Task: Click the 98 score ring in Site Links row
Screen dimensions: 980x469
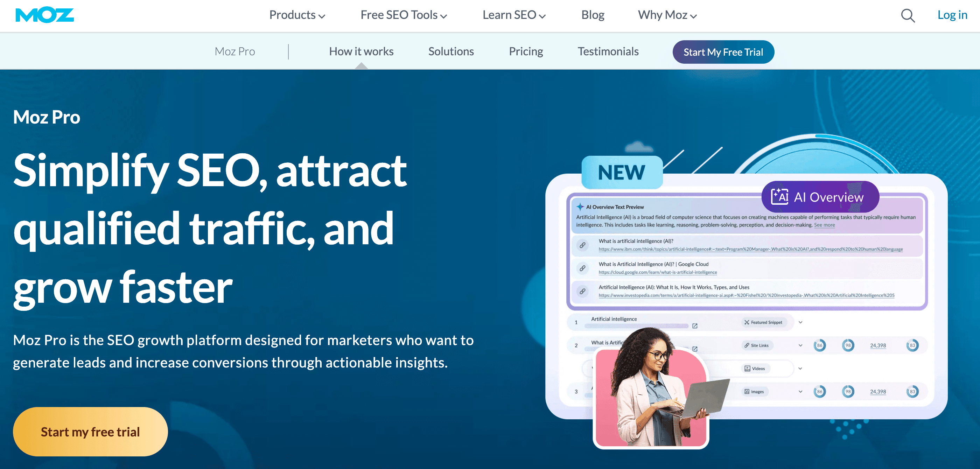Action: point(848,345)
